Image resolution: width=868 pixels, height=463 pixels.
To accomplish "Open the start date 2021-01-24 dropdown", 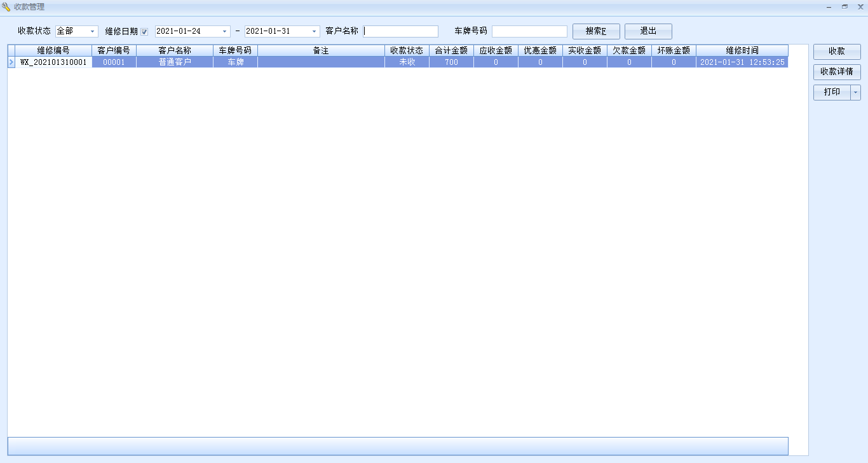I will [x=224, y=31].
